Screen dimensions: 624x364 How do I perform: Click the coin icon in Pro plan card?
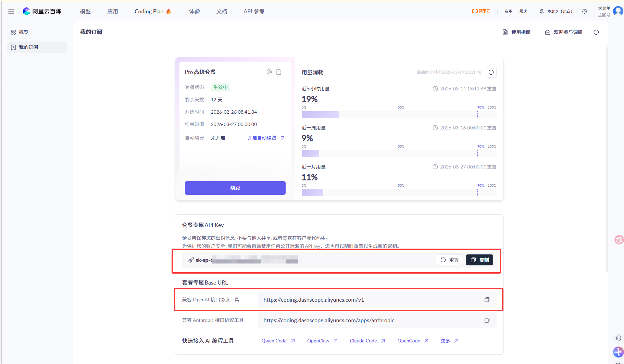[269, 72]
